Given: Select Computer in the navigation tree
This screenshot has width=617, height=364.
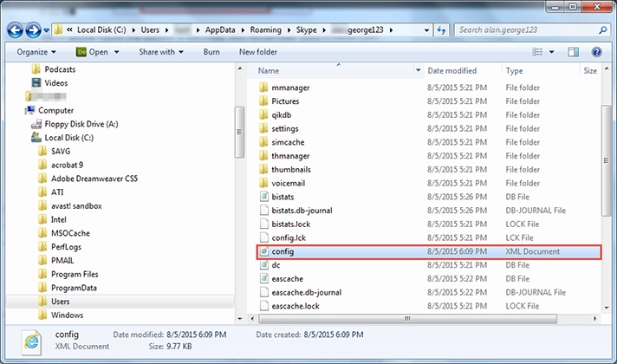Looking at the screenshot, I should tap(55, 111).
